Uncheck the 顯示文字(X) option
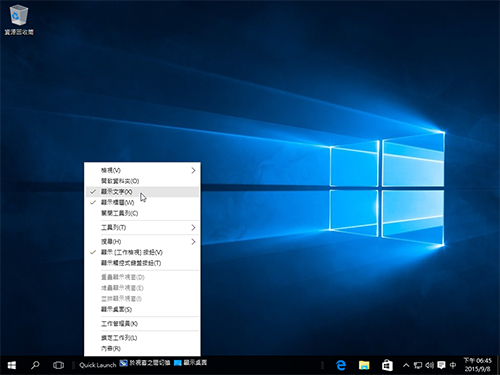This screenshot has height=375, width=500. 142,192
